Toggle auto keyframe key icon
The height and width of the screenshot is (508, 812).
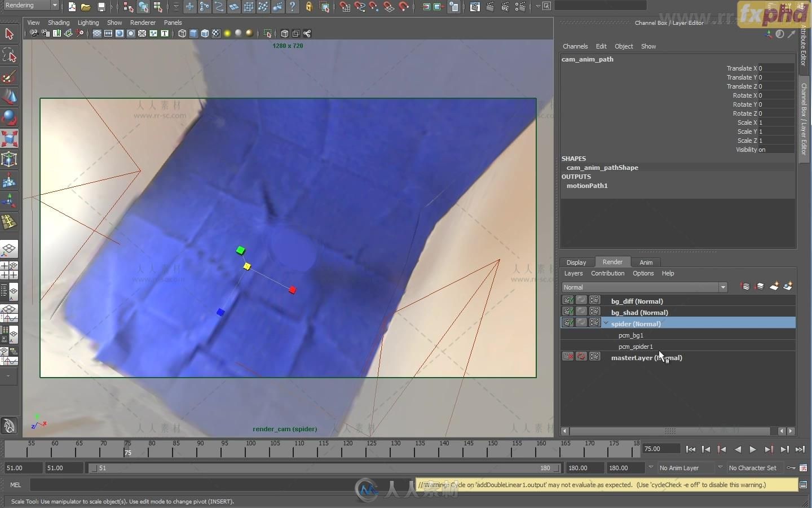791,468
